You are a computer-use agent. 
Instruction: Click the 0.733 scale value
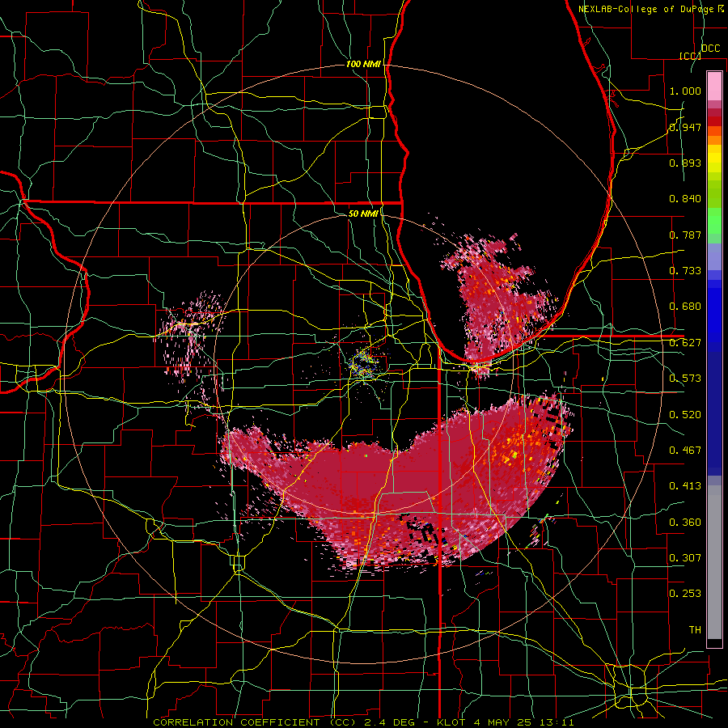(x=685, y=271)
